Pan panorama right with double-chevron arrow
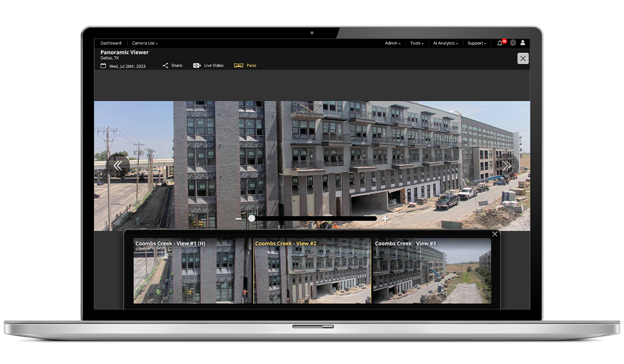The width and height of the screenshot is (624, 364). click(x=507, y=165)
